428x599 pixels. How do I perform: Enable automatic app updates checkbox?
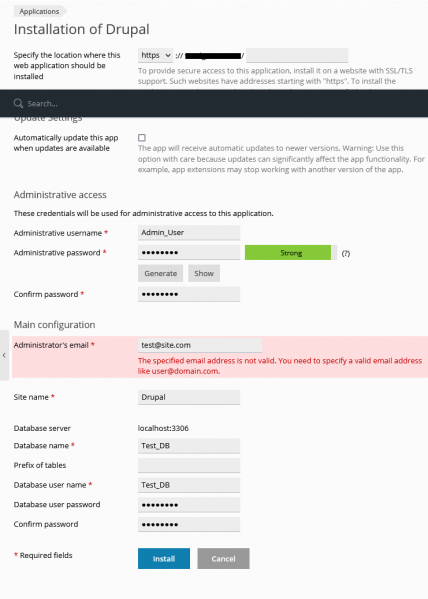tap(142, 138)
